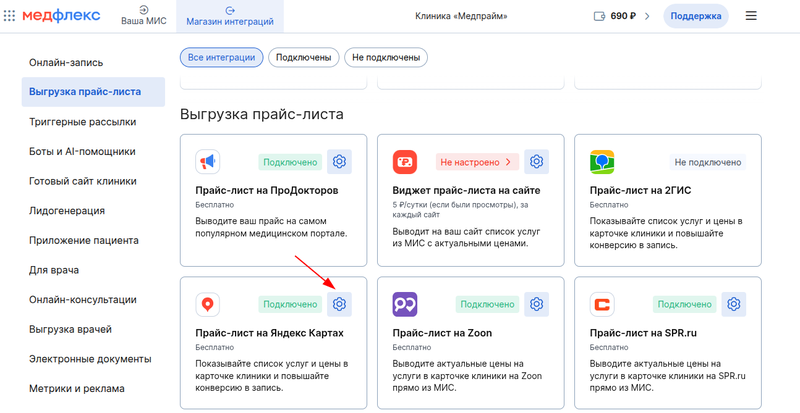Screen dimensions: 800x413
Task: Click Подключено badge on SPR.ru card
Action: point(685,305)
